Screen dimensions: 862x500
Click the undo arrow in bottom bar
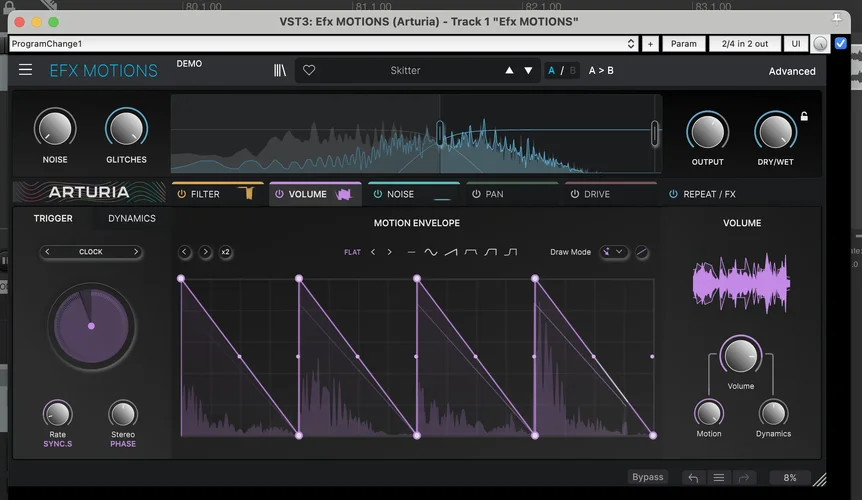point(693,478)
